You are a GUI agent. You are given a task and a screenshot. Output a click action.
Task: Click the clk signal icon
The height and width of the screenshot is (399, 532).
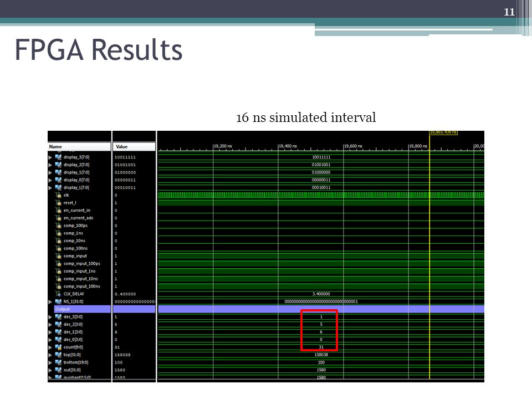tap(58, 195)
